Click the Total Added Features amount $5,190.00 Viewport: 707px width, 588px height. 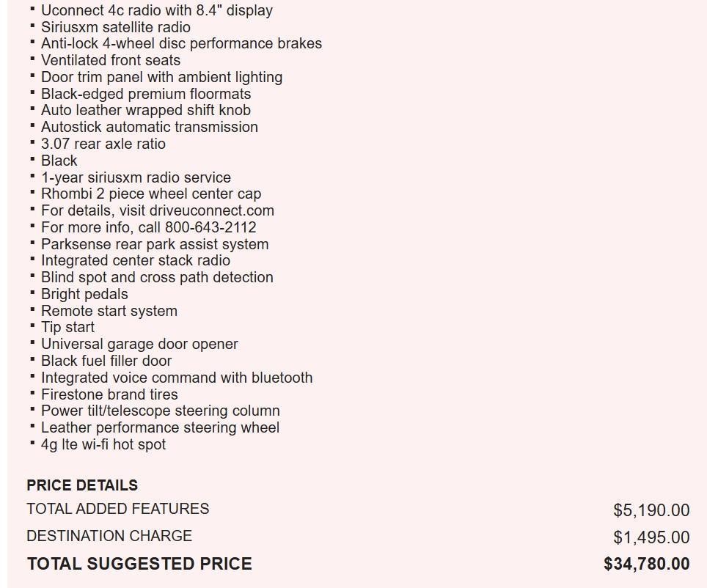[x=651, y=510]
